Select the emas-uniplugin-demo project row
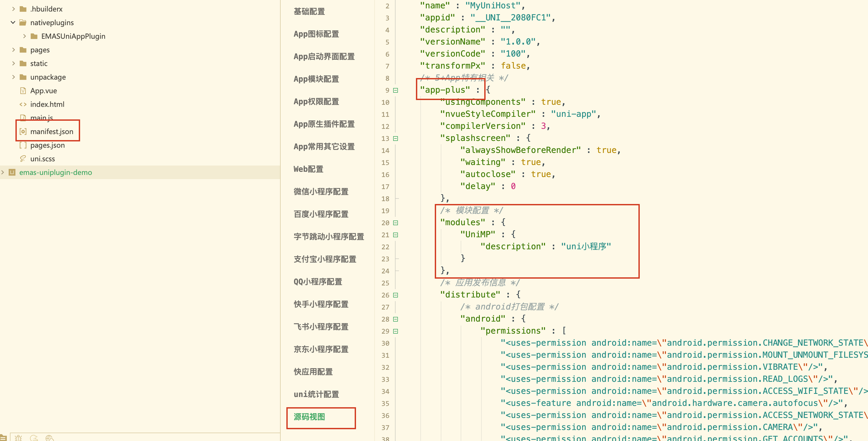This screenshot has height=441, width=868. tap(140, 172)
